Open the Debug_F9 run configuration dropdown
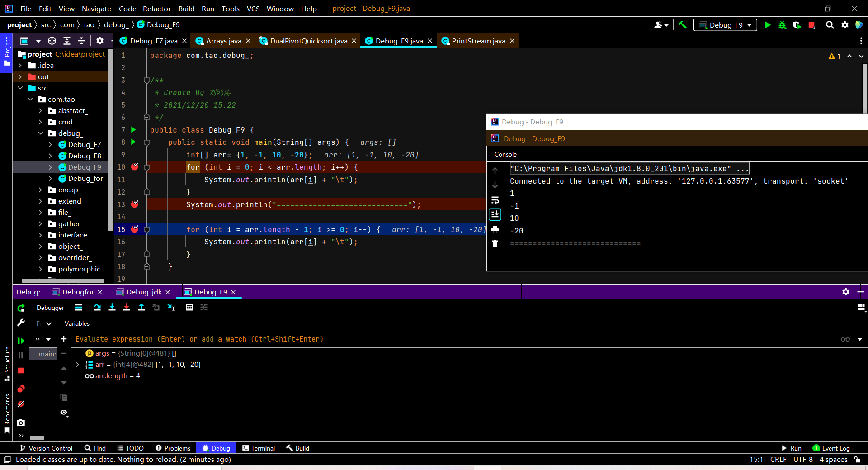The image size is (868, 470). click(725, 25)
